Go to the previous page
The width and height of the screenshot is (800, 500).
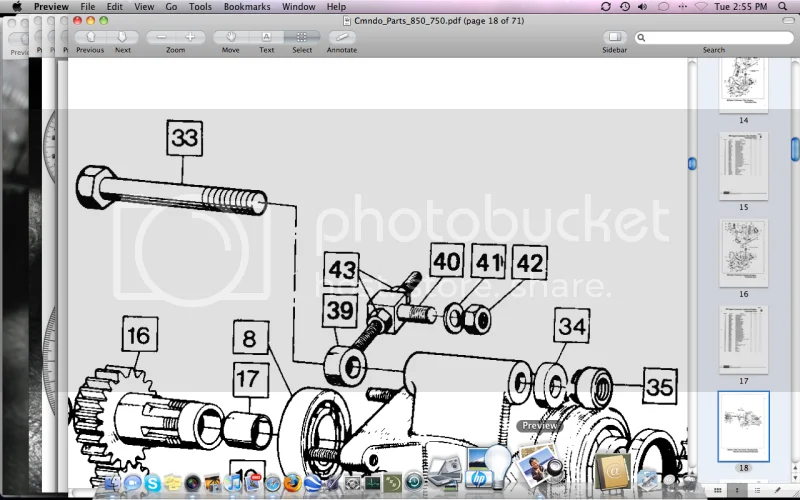click(90, 37)
